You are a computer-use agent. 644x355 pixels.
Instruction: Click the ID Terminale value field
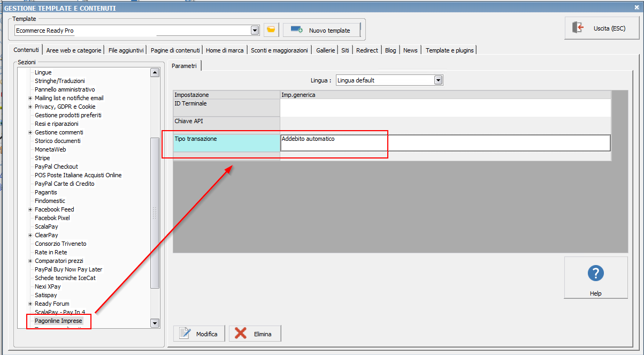pos(445,108)
